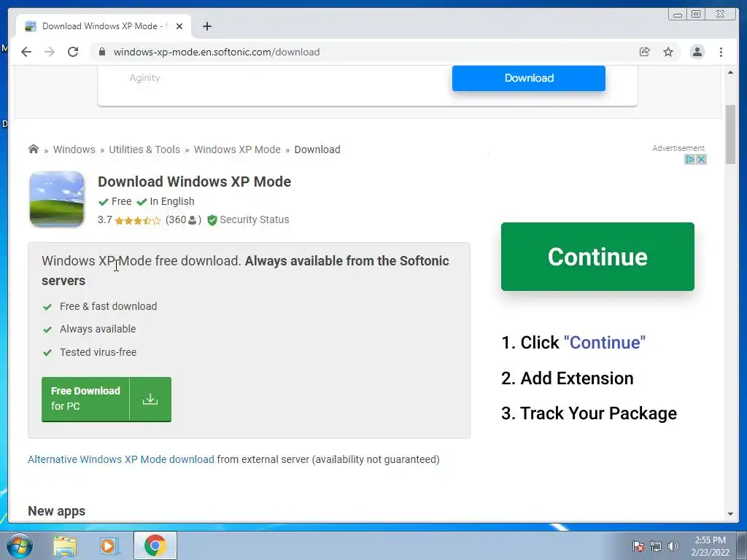
Task: Open the Windows Start orb
Action: 19,545
